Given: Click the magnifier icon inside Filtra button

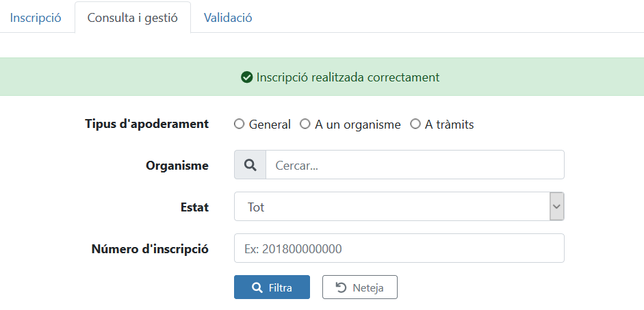Looking at the screenshot, I should (257, 288).
